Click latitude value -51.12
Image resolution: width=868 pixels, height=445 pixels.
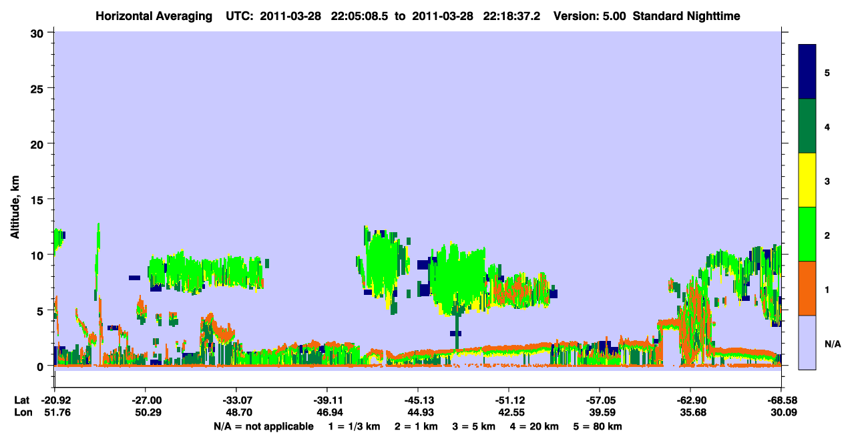[508, 400]
